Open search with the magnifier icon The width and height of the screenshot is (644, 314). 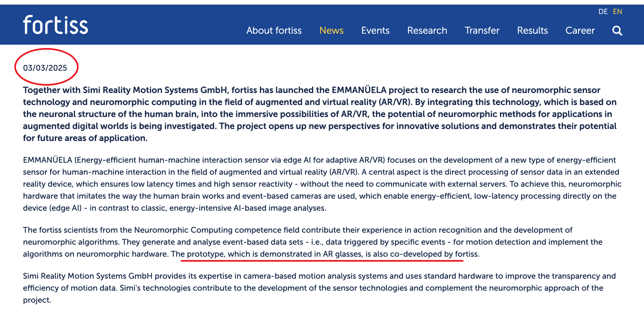click(x=617, y=31)
